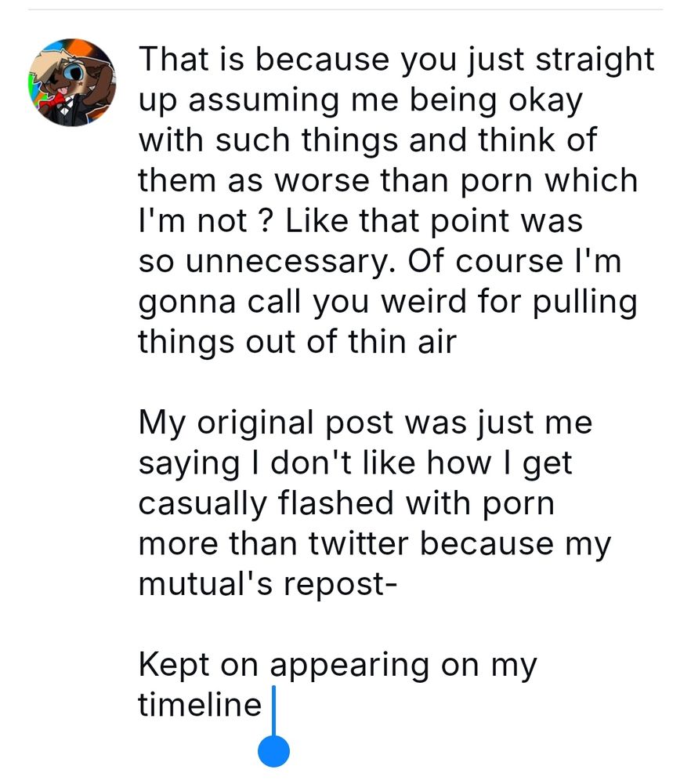Tap the user's profile avatar
Image resolution: width=691 pixels, height=784 pixels.
pyautogui.click(x=72, y=82)
